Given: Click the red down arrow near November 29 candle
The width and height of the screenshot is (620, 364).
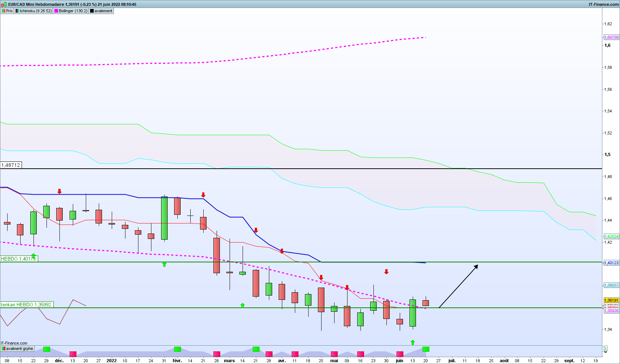Looking at the screenshot, I should pos(59,191).
